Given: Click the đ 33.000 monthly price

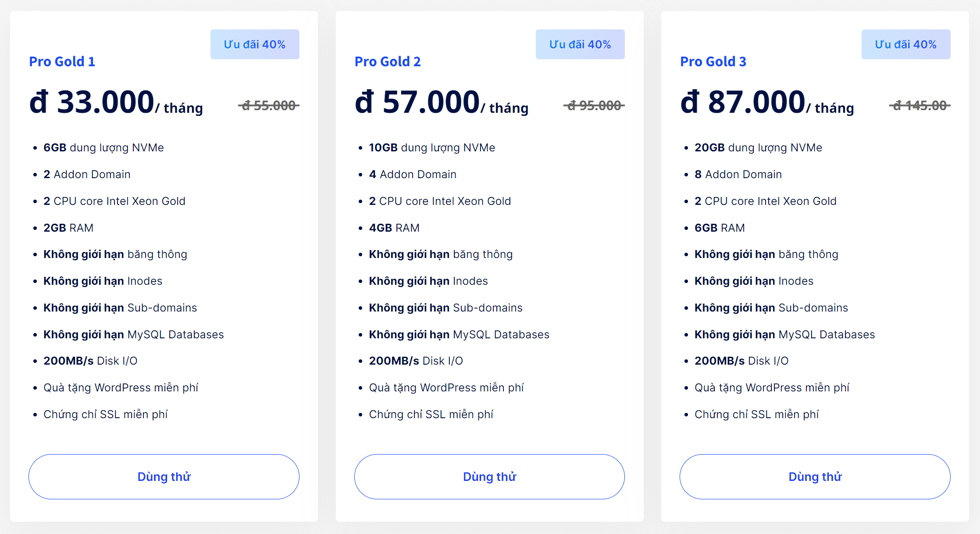Looking at the screenshot, I should [92, 102].
